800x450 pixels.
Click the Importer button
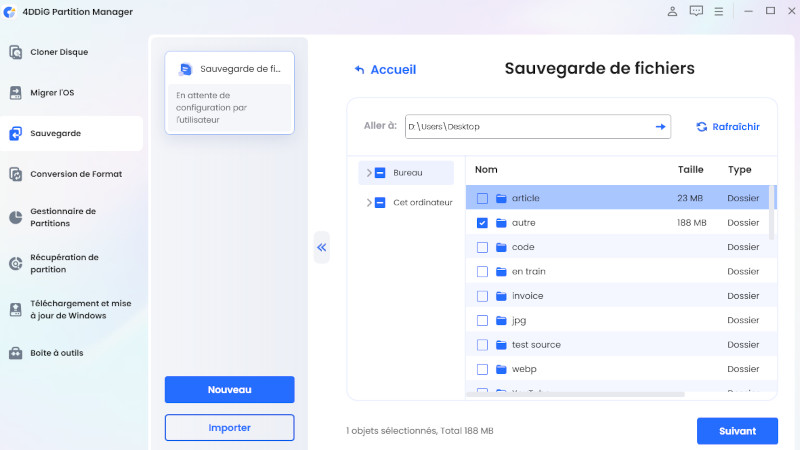229,427
